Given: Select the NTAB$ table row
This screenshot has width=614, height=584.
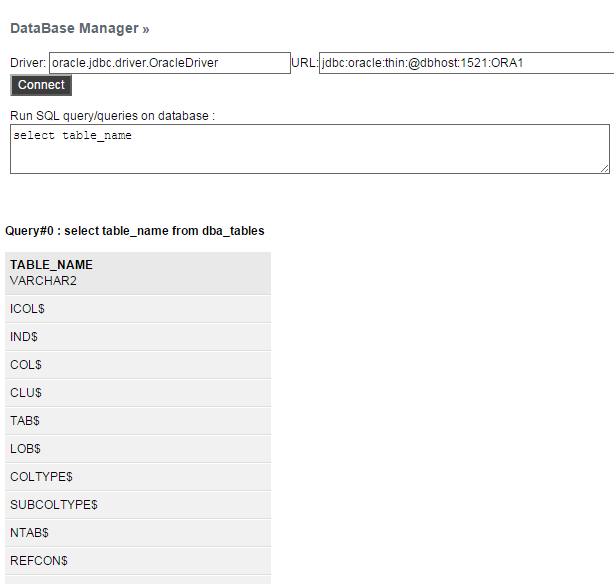Looking at the screenshot, I should [x=138, y=533].
